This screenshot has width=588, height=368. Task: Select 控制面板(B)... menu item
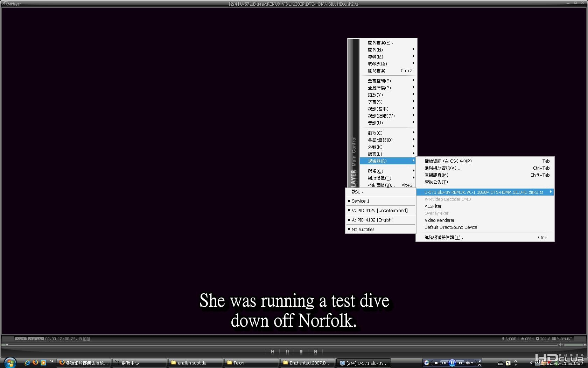[x=388, y=185]
